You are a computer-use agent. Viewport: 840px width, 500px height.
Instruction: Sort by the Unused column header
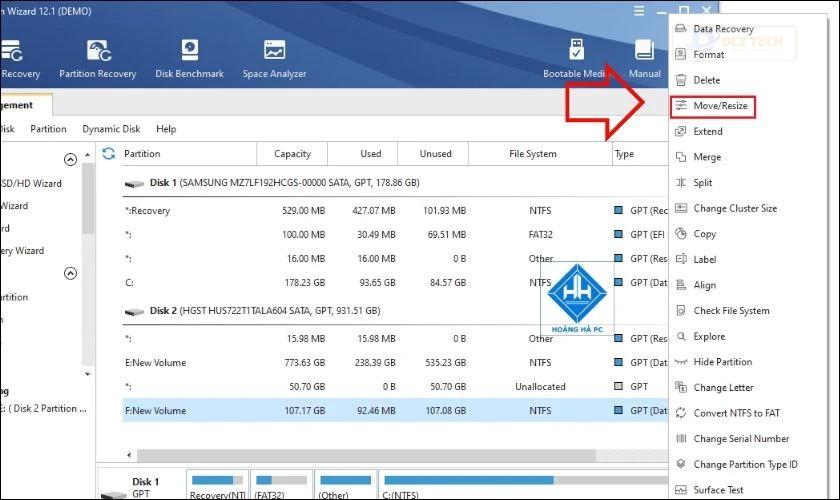pos(435,154)
